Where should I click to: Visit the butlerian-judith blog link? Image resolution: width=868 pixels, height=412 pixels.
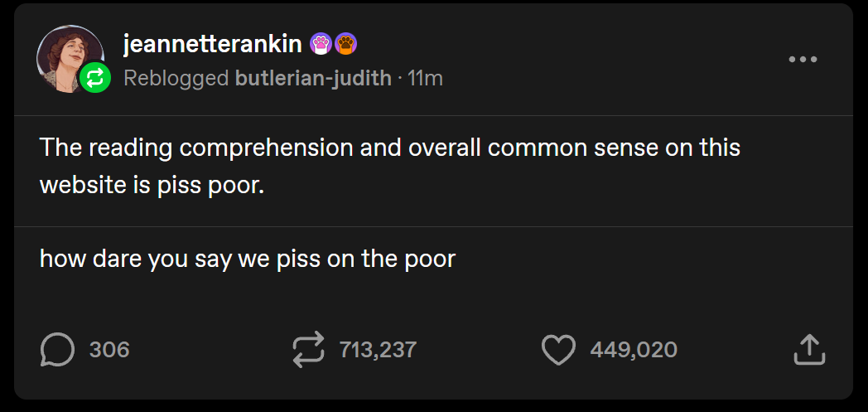(x=313, y=79)
